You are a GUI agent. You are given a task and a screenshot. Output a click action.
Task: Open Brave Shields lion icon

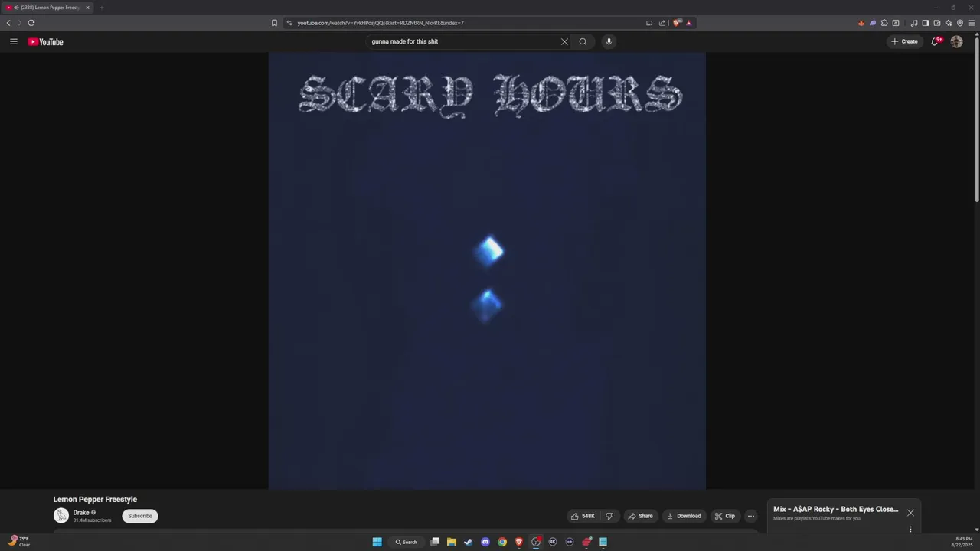[677, 23]
